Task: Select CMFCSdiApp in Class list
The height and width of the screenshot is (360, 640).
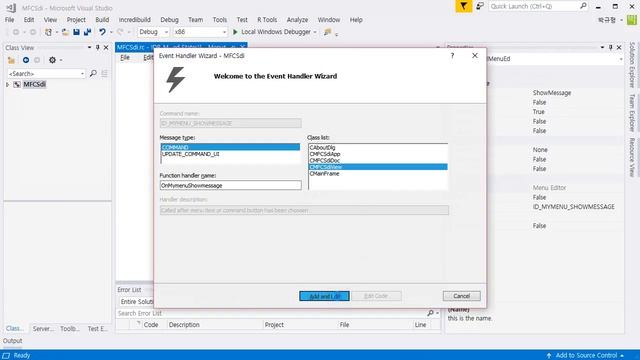Action: pos(378,154)
